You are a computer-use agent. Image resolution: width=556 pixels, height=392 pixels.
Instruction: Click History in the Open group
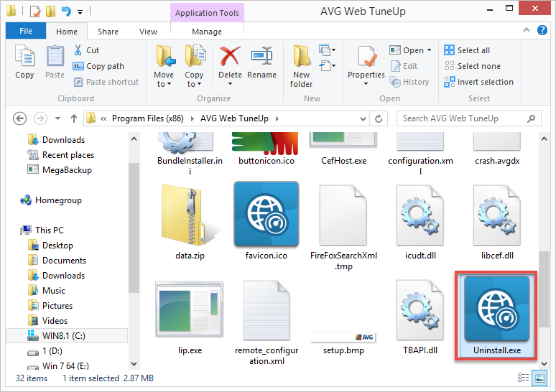click(409, 82)
